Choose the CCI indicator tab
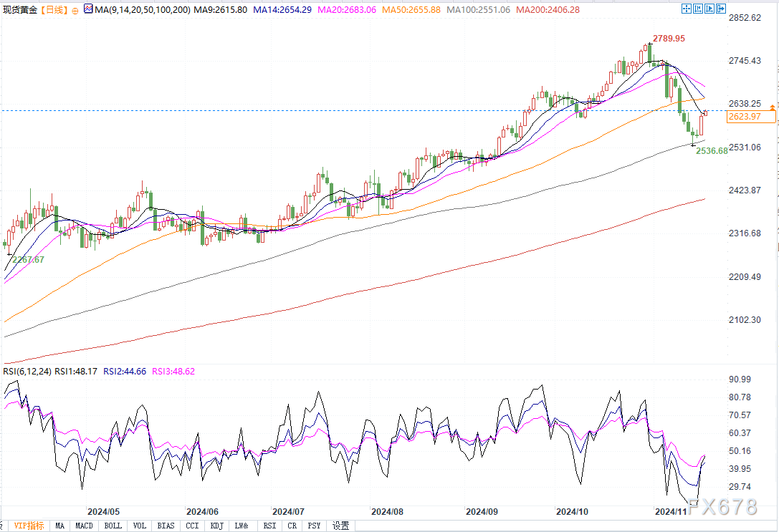The image size is (779, 532). point(191,526)
